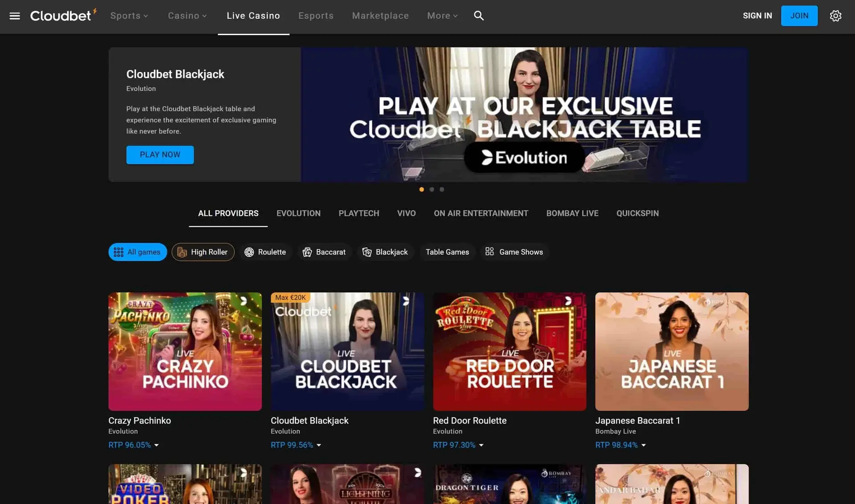Viewport: 855px width, 504px height.
Task: Open the Japanese Baccarat 1 game thumbnail
Action: click(x=672, y=351)
